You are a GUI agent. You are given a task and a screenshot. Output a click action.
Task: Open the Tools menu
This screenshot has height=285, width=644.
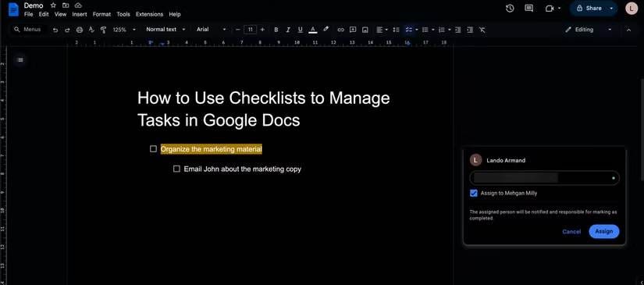(123, 14)
